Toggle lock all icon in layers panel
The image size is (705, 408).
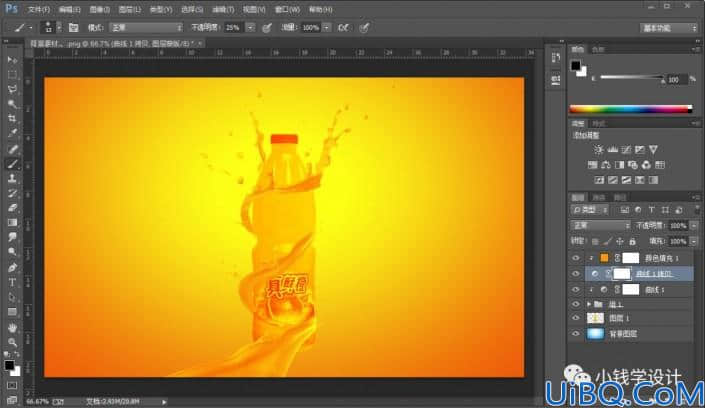pos(632,242)
